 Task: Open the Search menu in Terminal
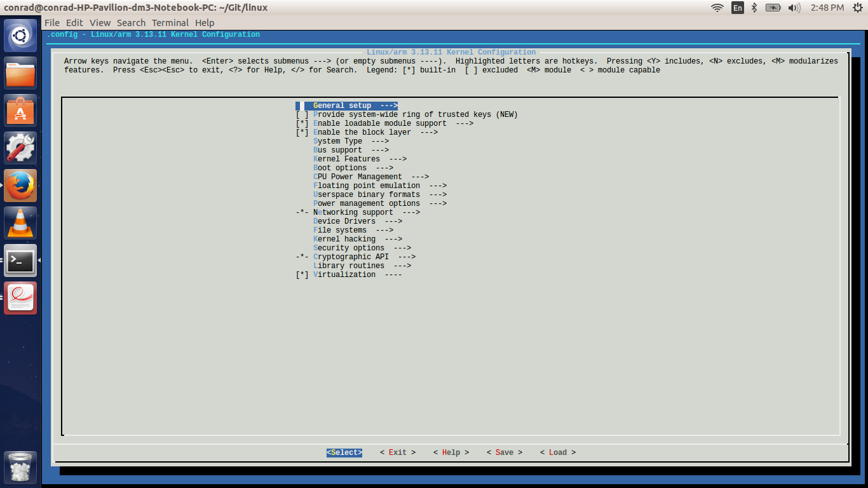tap(131, 22)
